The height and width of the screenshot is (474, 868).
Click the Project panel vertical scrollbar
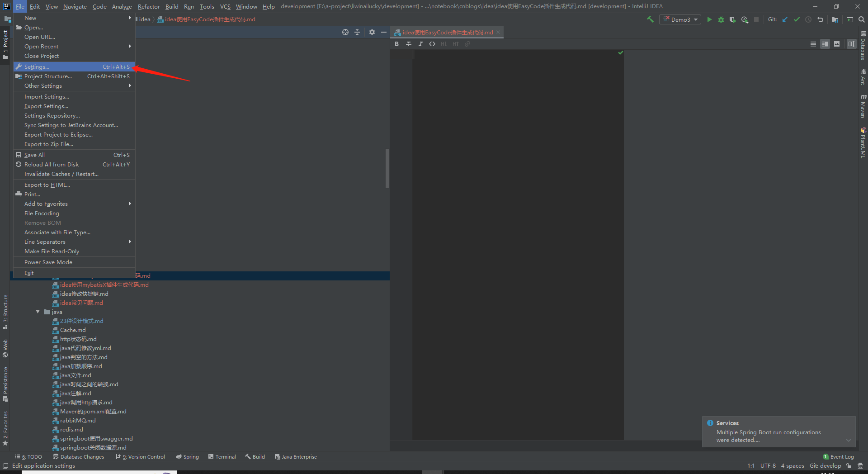tap(387, 168)
